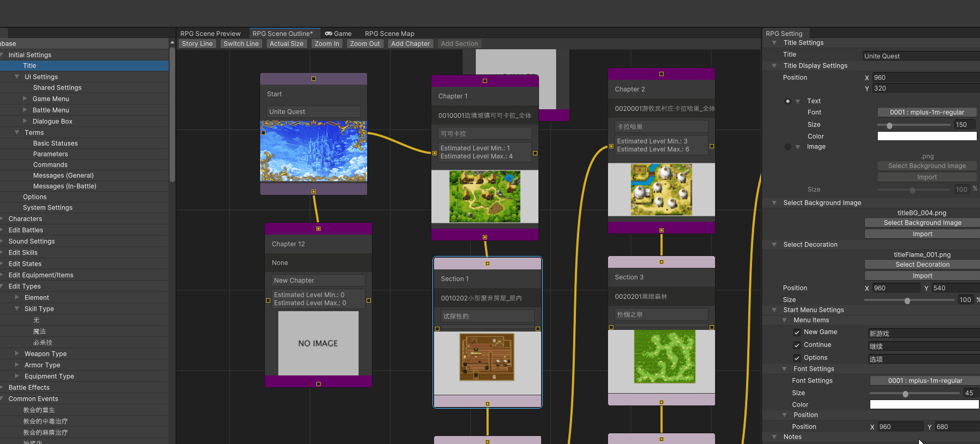Click the Select Decoration button
The image size is (980, 444).
click(922, 265)
